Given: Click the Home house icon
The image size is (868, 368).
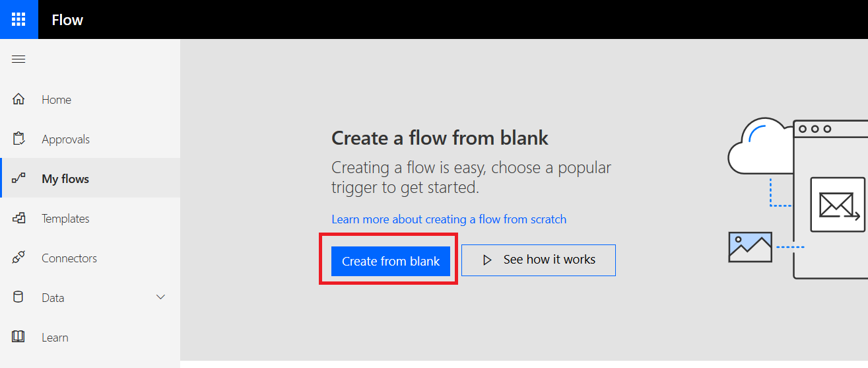Looking at the screenshot, I should (x=18, y=100).
